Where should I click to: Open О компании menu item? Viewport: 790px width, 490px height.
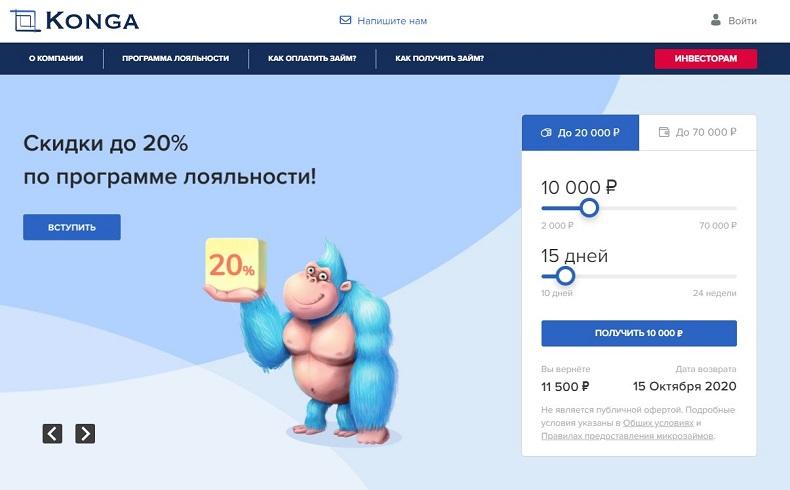[x=56, y=58]
